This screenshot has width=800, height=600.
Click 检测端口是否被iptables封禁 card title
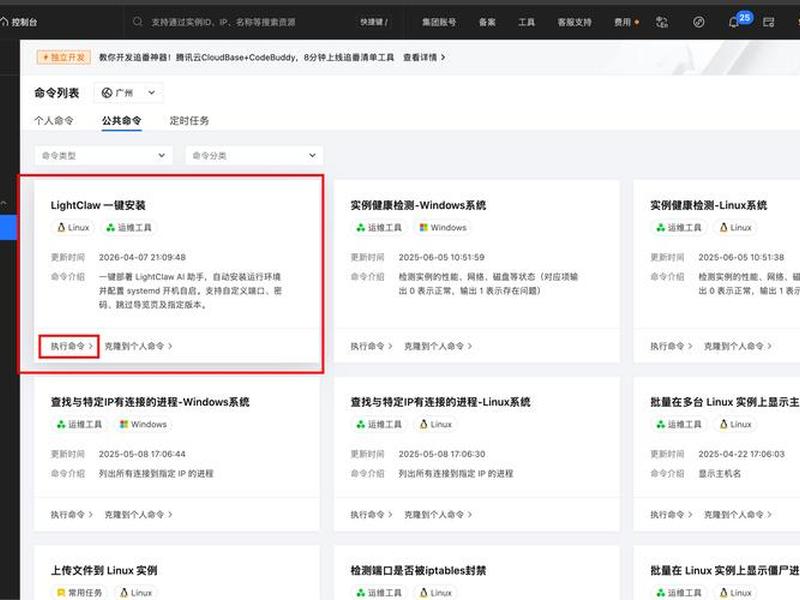coord(418,570)
